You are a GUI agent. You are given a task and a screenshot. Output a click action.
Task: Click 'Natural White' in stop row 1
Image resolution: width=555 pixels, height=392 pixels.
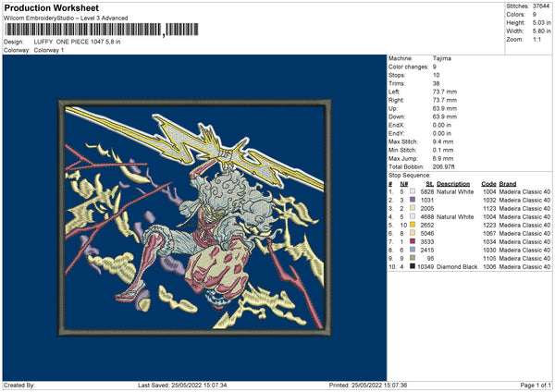tap(455, 191)
